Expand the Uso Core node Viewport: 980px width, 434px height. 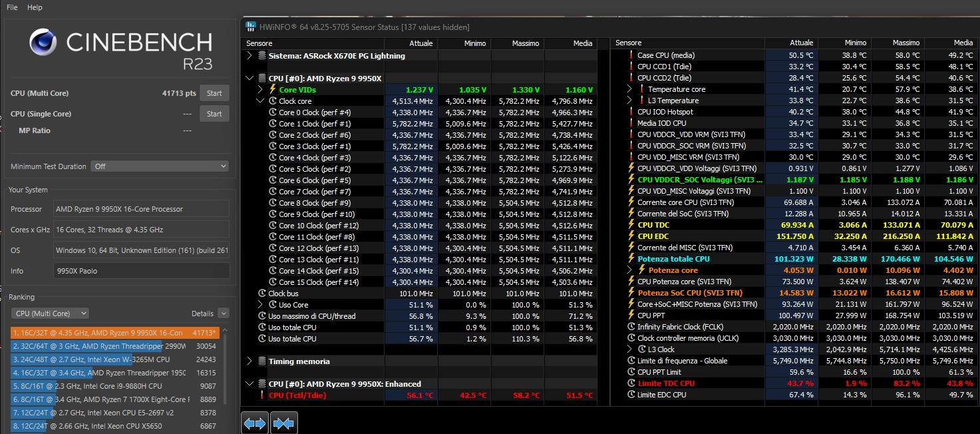(260, 305)
